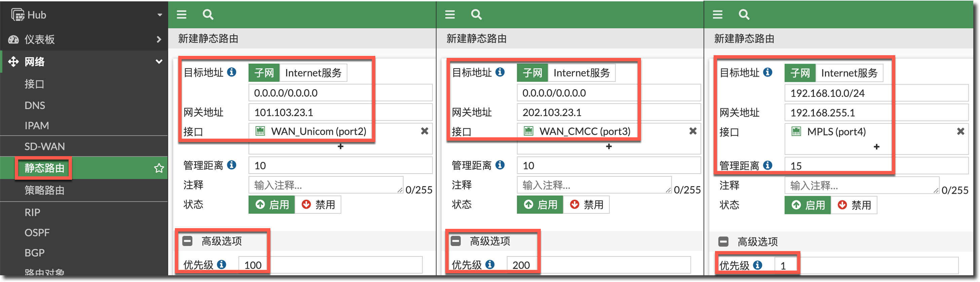
Task: Add static route to favorites with star icon
Action: [x=159, y=168]
